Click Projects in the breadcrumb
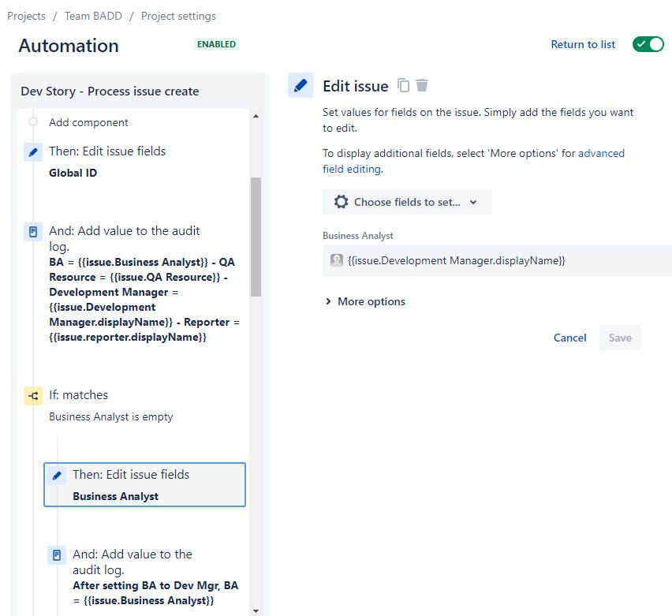The image size is (672, 616). tap(27, 16)
